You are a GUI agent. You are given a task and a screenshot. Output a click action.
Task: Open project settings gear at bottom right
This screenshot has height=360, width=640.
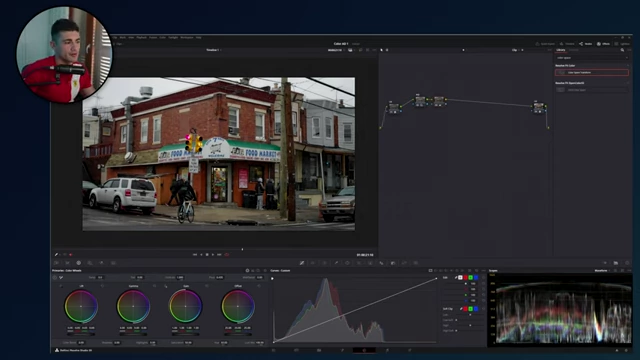point(627,350)
